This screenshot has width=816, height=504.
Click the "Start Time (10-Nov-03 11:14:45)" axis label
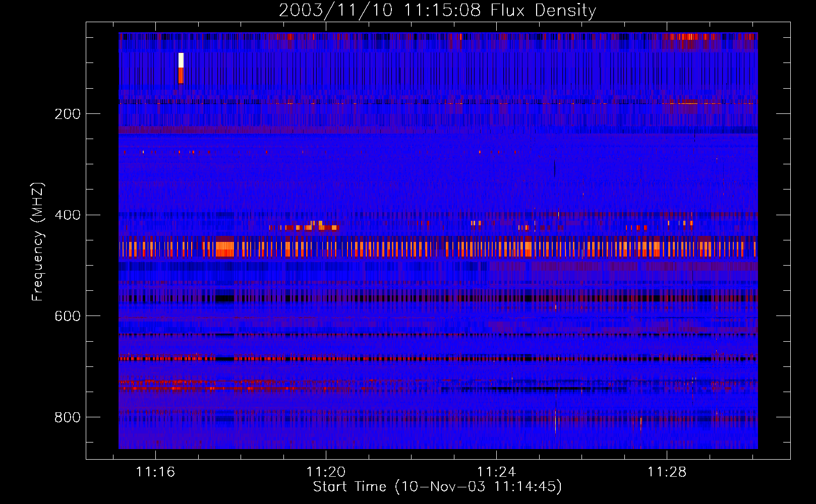tap(437, 487)
